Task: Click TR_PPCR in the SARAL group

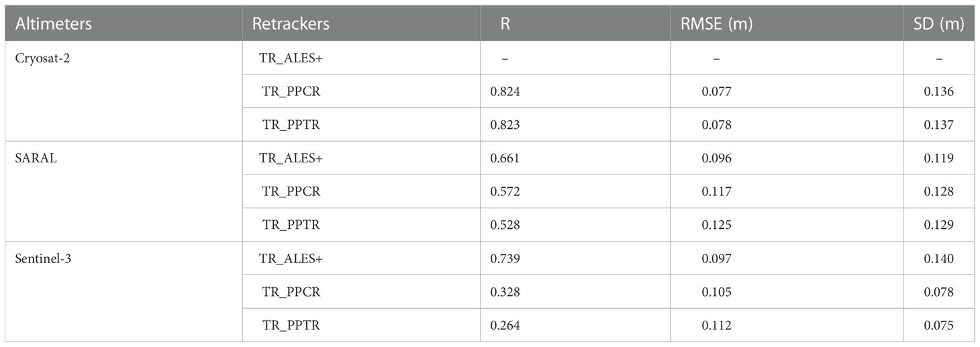Action: [x=289, y=191]
